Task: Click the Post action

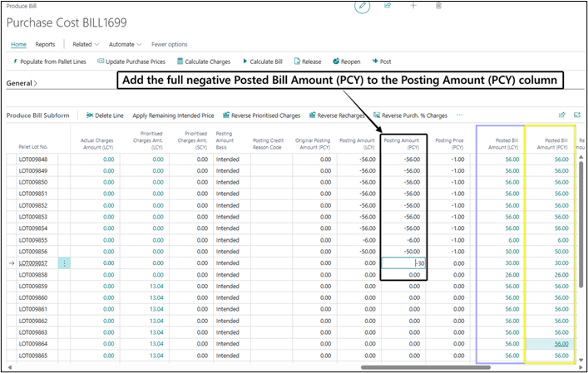Action: click(x=382, y=61)
